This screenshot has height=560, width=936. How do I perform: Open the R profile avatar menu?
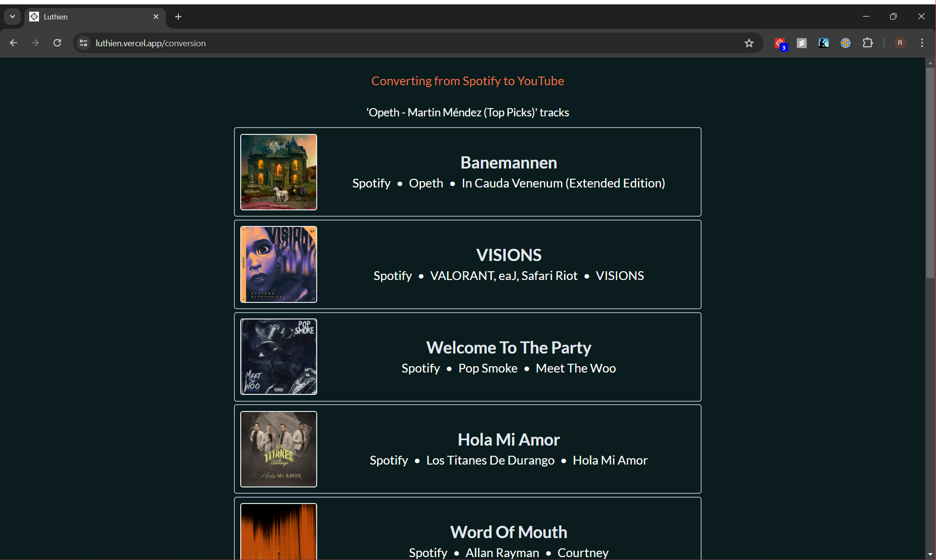900,43
